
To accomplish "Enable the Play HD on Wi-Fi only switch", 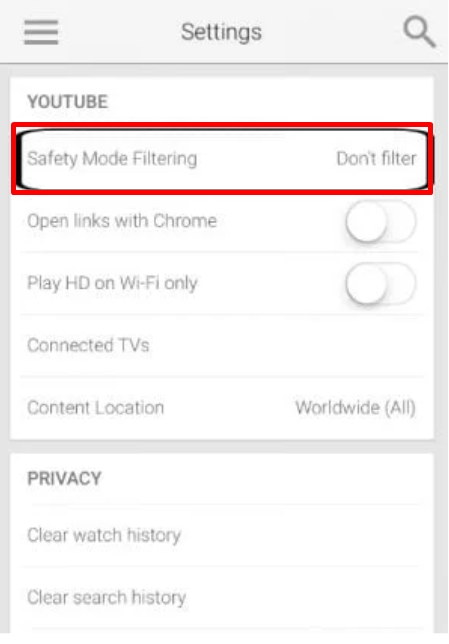I will click(x=380, y=284).
